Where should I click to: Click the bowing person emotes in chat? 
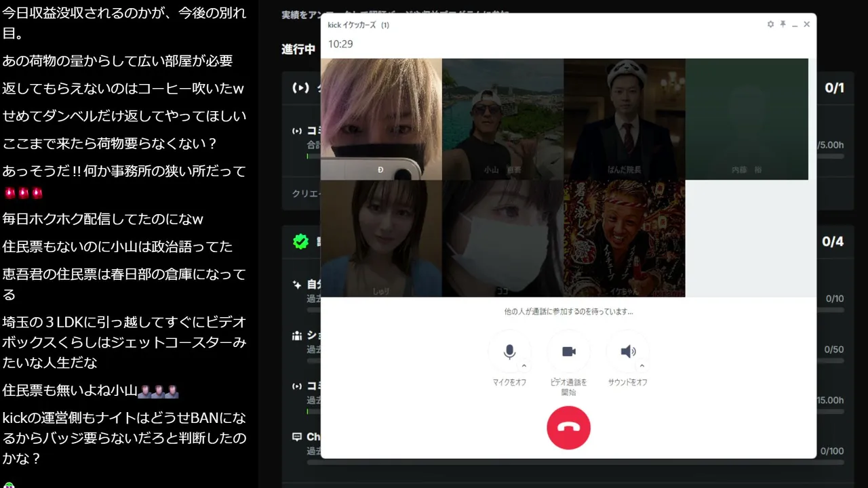[158, 391]
